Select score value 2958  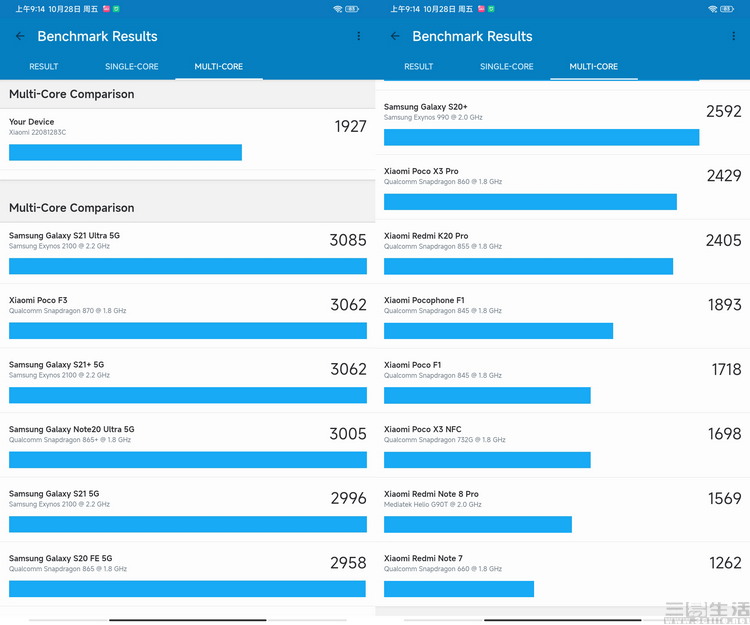tap(348, 563)
